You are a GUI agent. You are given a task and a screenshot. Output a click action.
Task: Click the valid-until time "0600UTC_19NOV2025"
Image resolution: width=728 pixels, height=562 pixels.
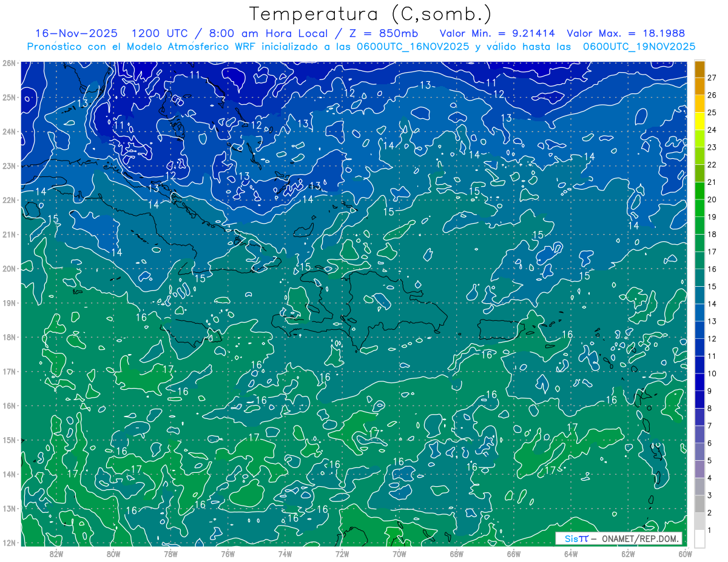coord(639,47)
